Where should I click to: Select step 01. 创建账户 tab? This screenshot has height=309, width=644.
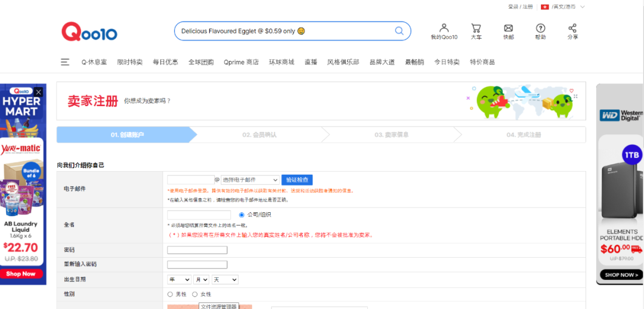click(x=127, y=135)
